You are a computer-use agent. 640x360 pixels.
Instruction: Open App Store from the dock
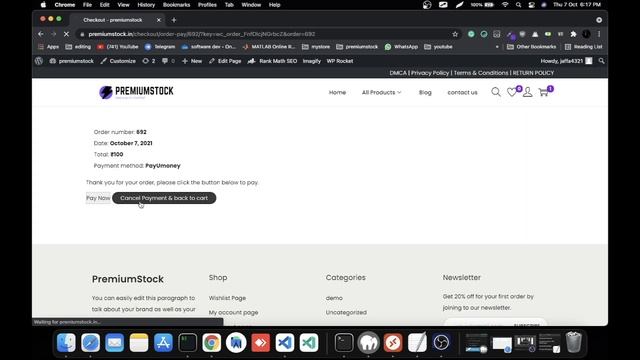click(163, 342)
